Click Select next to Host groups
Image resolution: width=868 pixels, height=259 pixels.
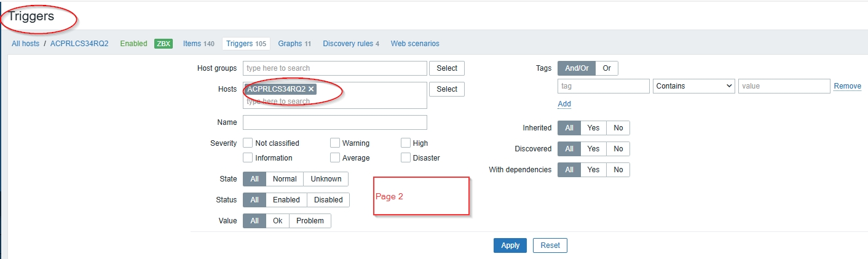pyautogui.click(x=447, y=68)
